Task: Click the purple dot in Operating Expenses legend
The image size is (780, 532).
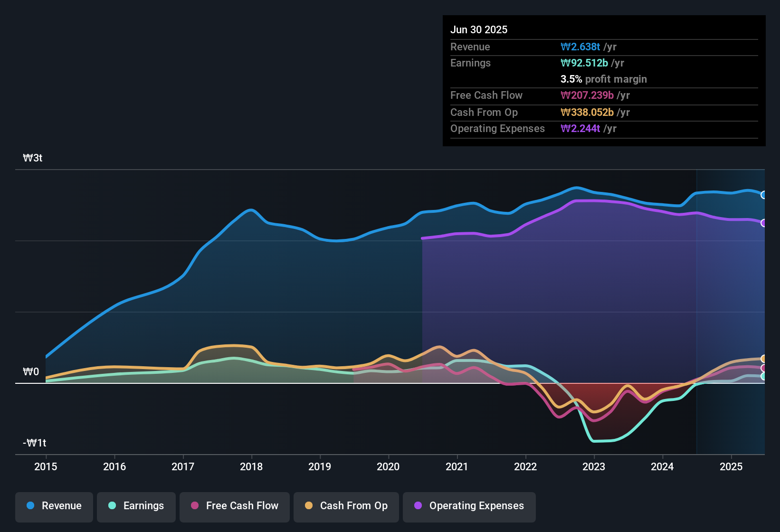Action: click(x=418, y=505)
